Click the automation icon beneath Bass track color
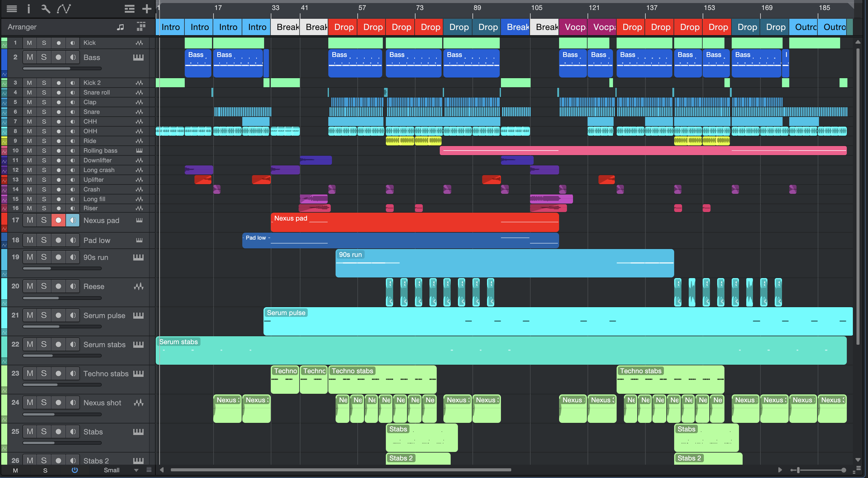This screenshot has width=868, height=478. (x=4, y=74)
